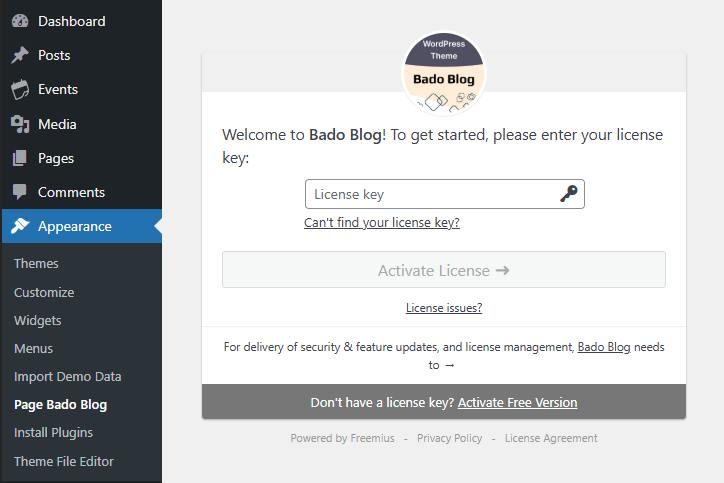Click Activate Free Version link

(517, 403)
